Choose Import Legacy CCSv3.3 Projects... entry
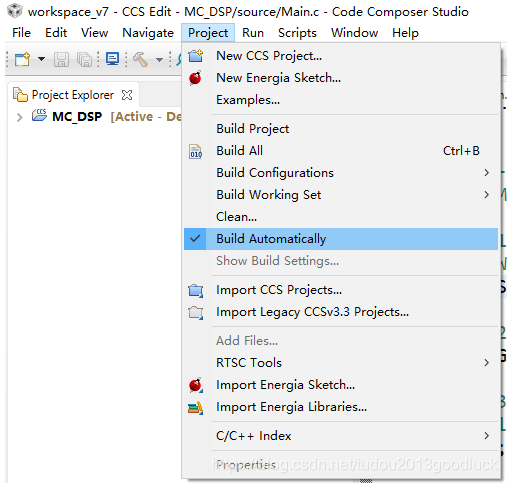 [x=312, y=312]
